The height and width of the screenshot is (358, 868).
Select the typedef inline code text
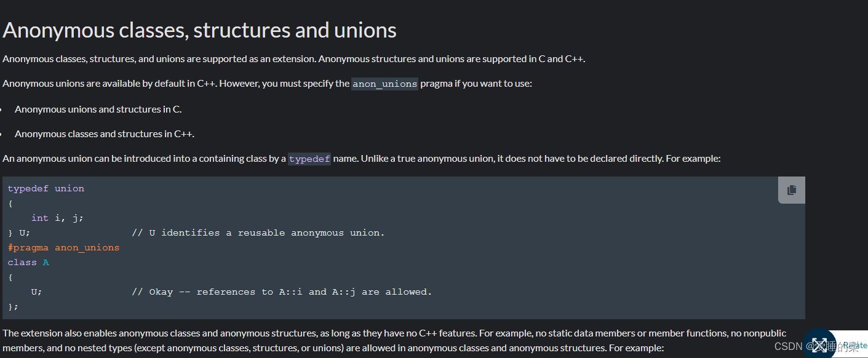pos(309,158)
